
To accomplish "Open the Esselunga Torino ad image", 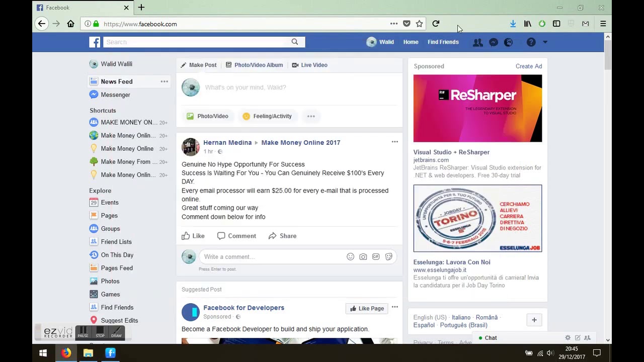I will (x=477, y=218).
